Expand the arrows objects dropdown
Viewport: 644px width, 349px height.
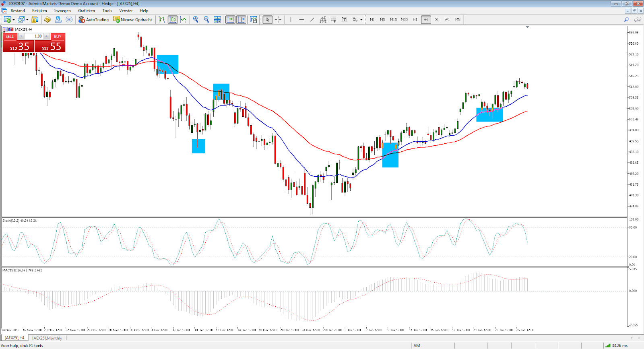[361, 20]
